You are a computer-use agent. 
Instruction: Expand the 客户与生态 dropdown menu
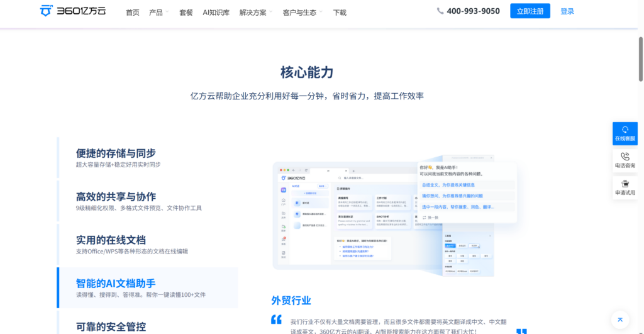(303, 13)
